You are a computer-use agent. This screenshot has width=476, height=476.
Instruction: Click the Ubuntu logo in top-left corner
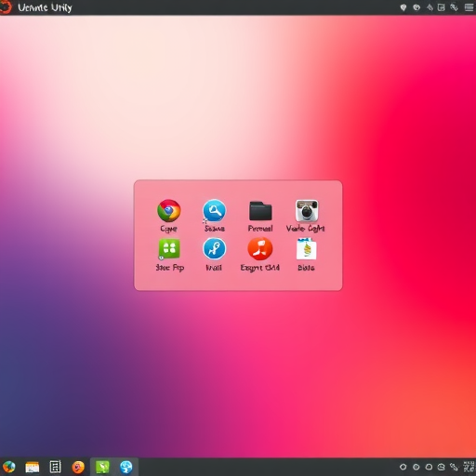[6, 7]
